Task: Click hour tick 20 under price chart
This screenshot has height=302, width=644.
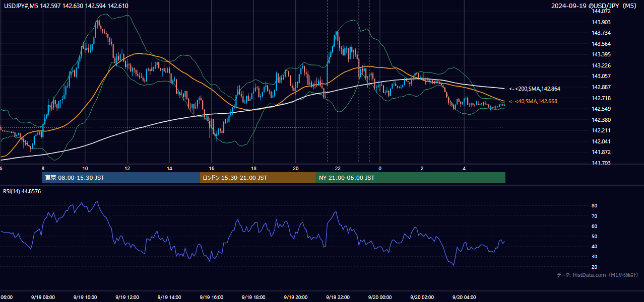Action: tap(296, 169)
